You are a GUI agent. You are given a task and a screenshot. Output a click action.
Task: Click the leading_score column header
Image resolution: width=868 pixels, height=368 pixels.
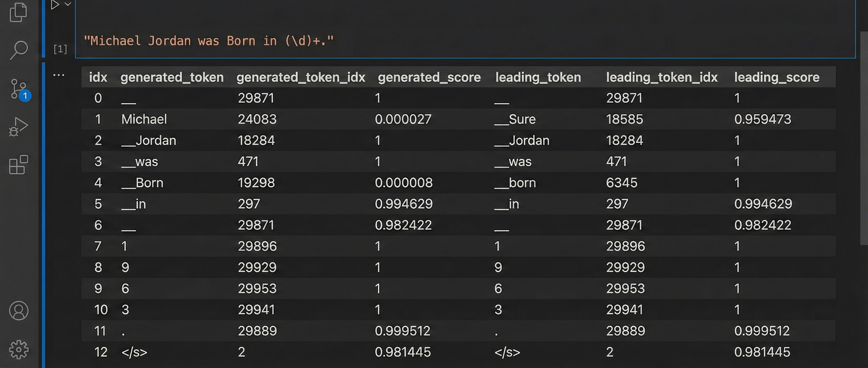coord(776,77)
